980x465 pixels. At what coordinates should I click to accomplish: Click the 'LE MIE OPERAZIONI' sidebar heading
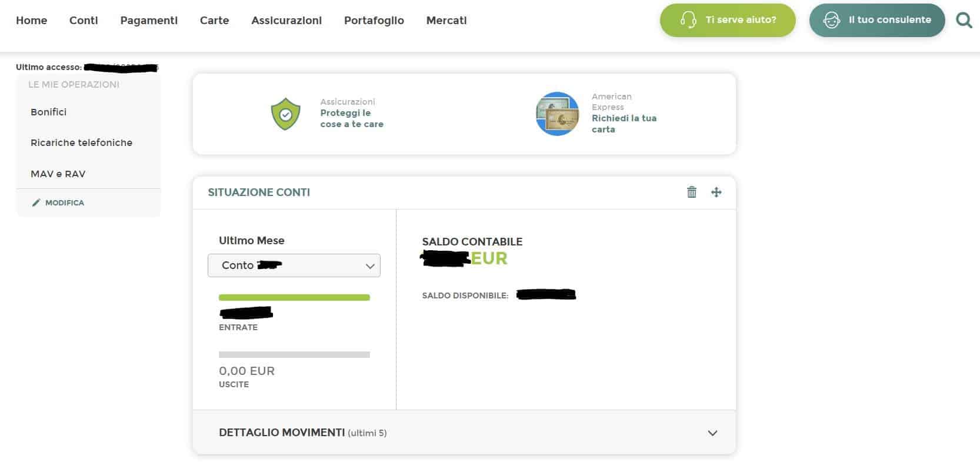74,85
